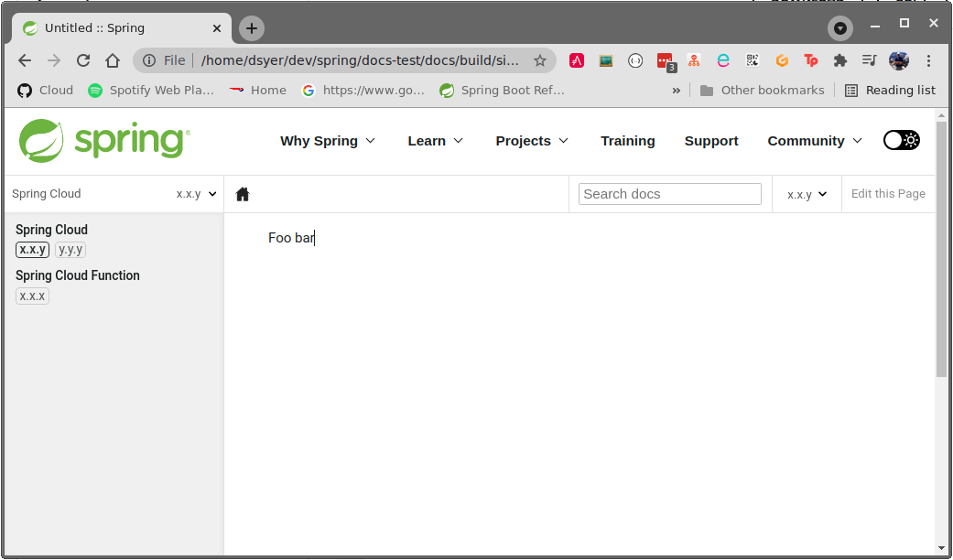Click the Edit this Page link
Image resolution: width=953 pixels, height=560 pixels.
[887, 193]
